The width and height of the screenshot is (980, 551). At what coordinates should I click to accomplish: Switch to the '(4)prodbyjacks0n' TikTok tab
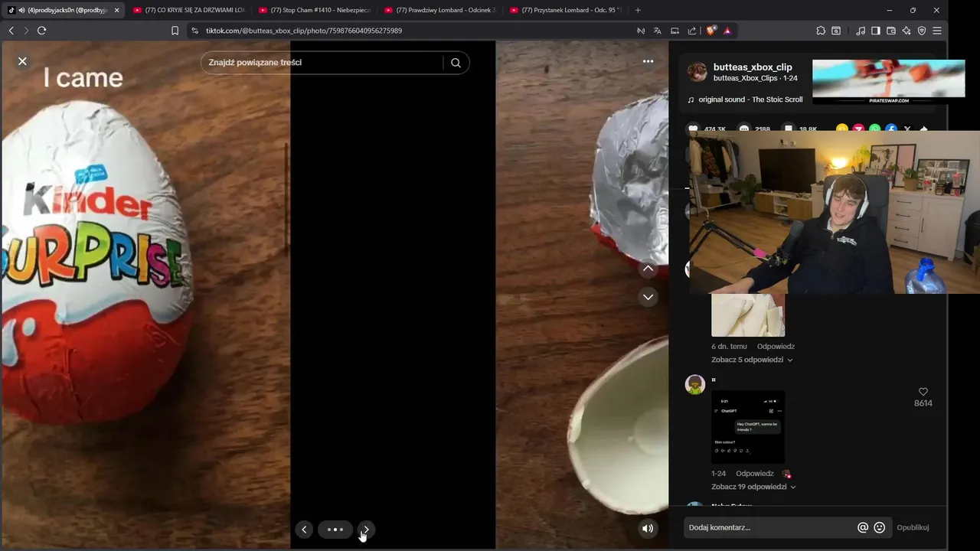coord(63,10)
